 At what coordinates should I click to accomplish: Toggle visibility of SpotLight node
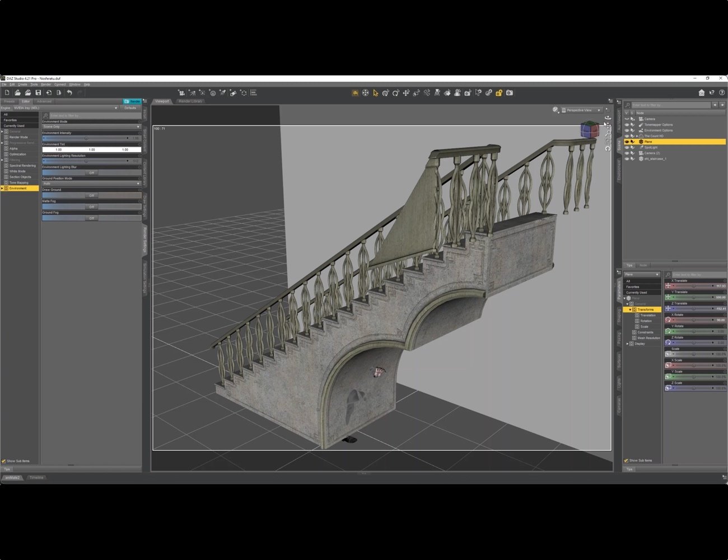click(x=627, y=147)
